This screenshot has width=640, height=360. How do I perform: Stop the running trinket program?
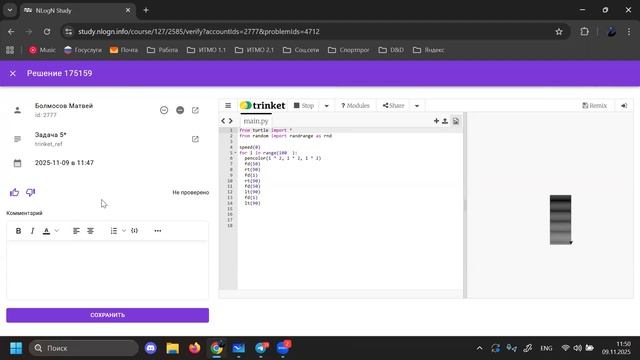pyautogui.click(x=304, y=106)
